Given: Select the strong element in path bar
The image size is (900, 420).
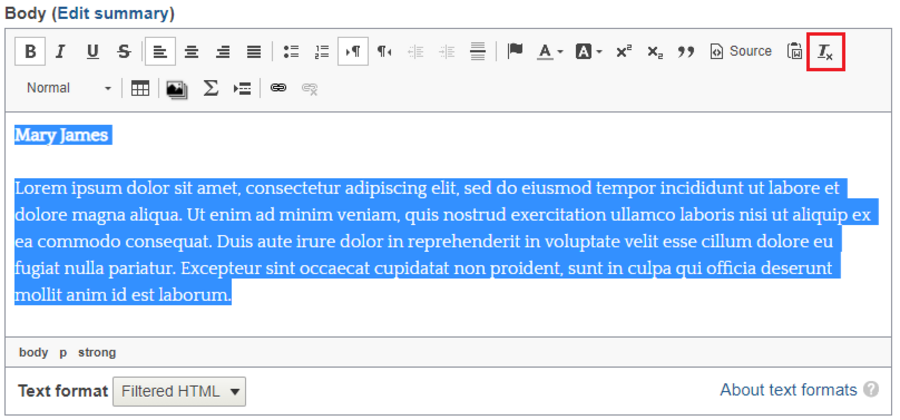Looking at the screenshot, I should pos(97,353).
